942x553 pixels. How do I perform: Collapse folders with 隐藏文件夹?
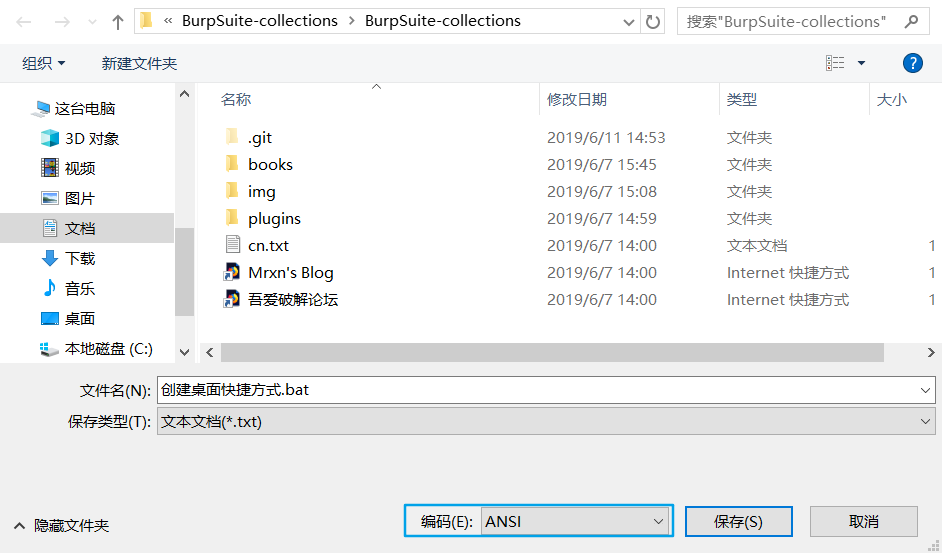point(61,525)
